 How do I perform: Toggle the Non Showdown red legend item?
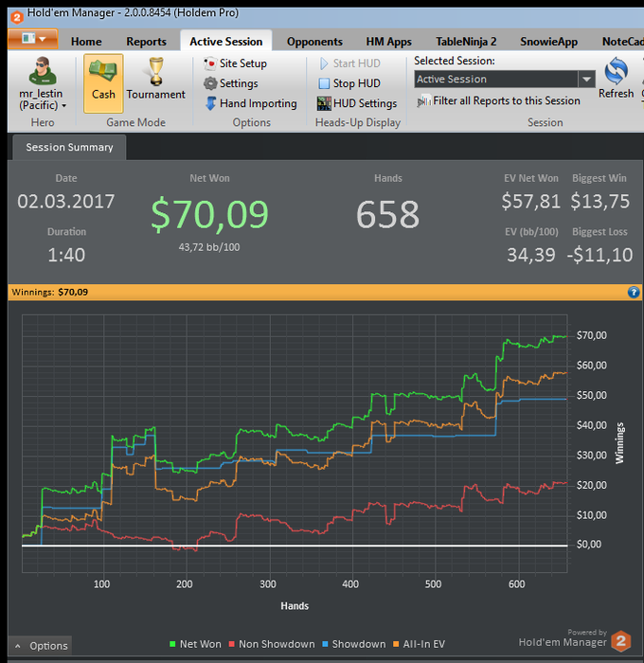click(272, 644)
